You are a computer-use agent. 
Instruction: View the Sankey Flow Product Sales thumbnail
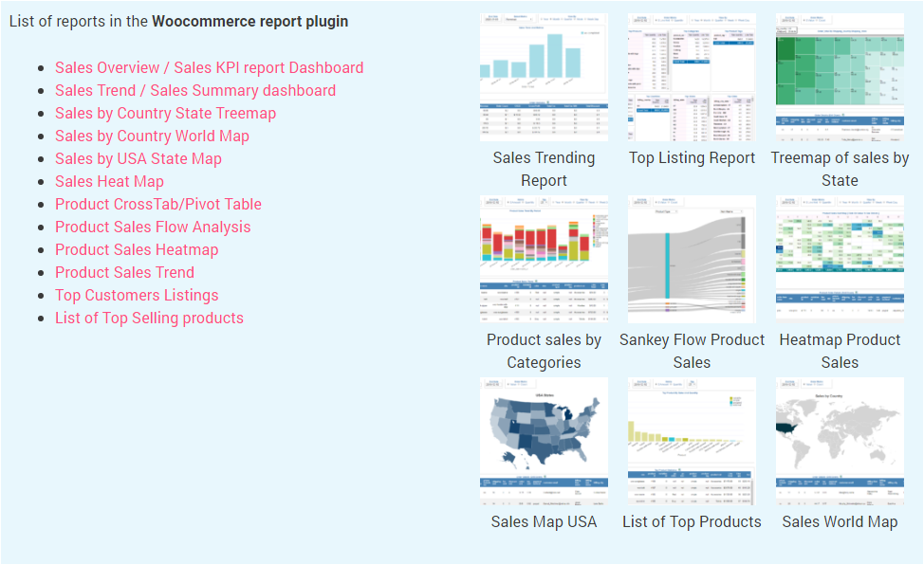click(692, 259)
